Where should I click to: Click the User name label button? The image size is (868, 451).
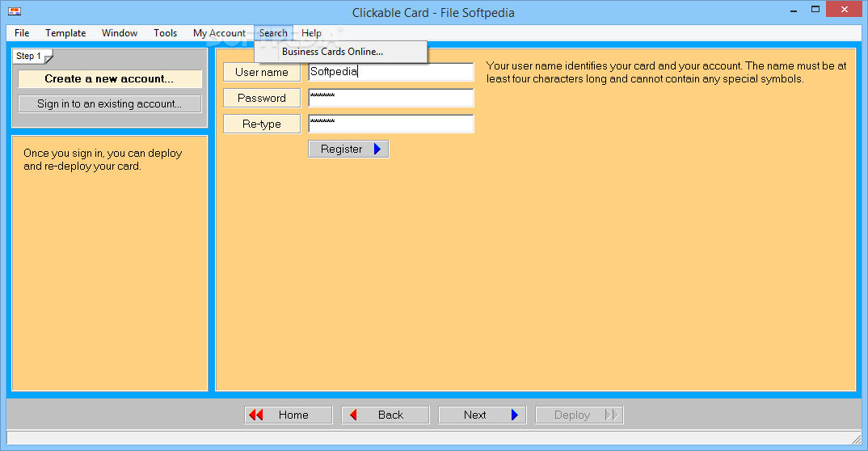click(x=262, y=72)
